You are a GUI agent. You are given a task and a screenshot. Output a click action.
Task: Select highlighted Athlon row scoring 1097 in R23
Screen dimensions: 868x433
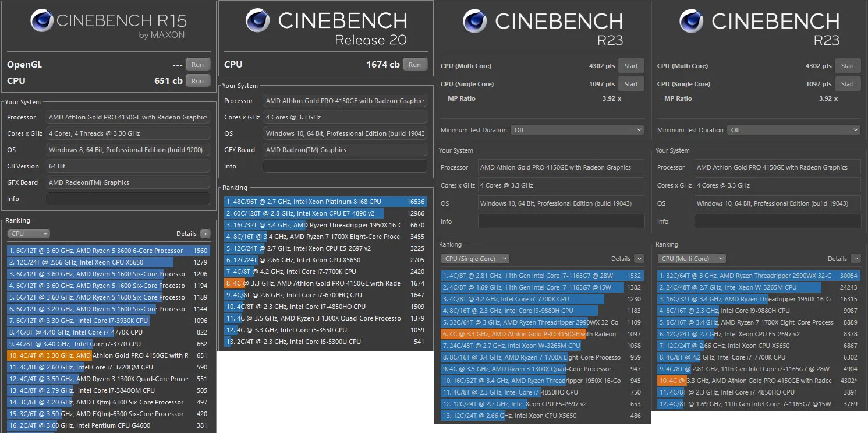click(543, 334)
